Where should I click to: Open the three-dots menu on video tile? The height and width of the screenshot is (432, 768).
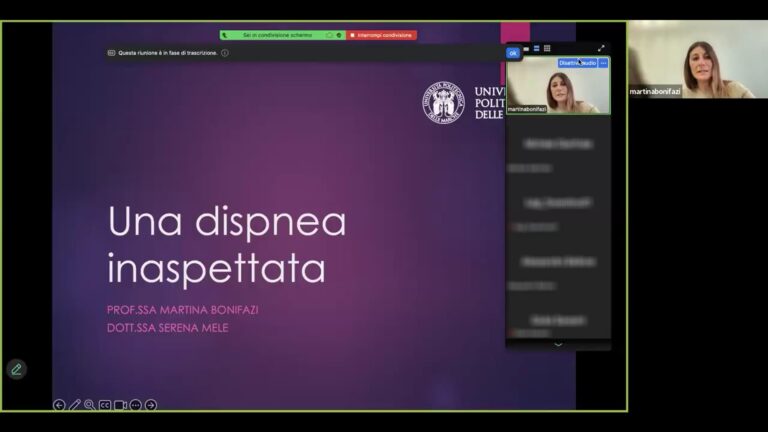click(x=603, y=63)
